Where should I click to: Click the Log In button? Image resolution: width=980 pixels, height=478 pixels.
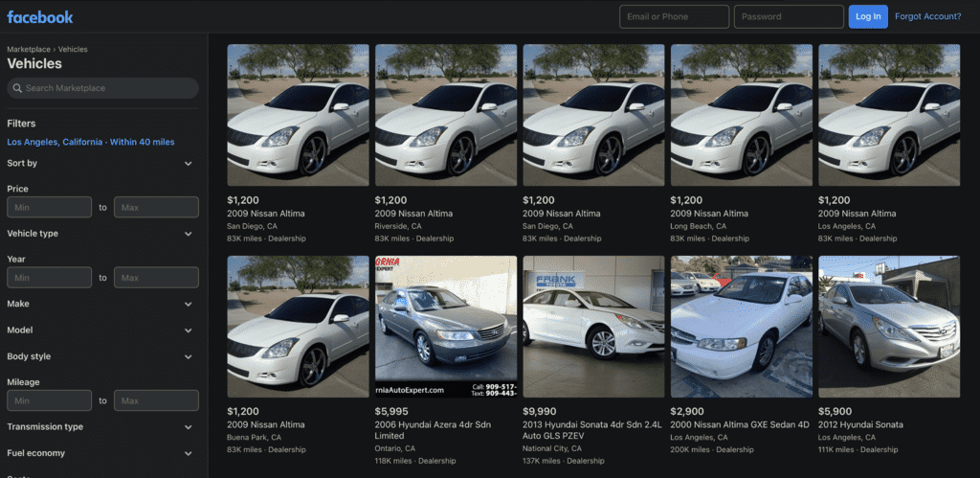click(x=867, y=16)
